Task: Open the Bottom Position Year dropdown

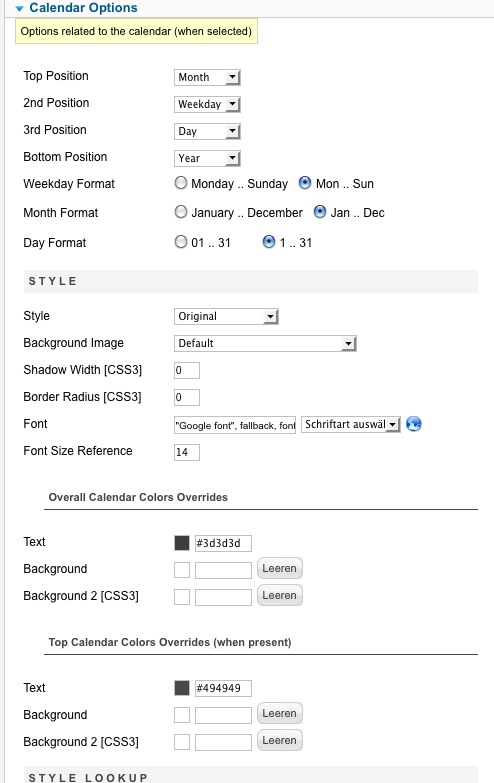Action: [x=207, y=158]
